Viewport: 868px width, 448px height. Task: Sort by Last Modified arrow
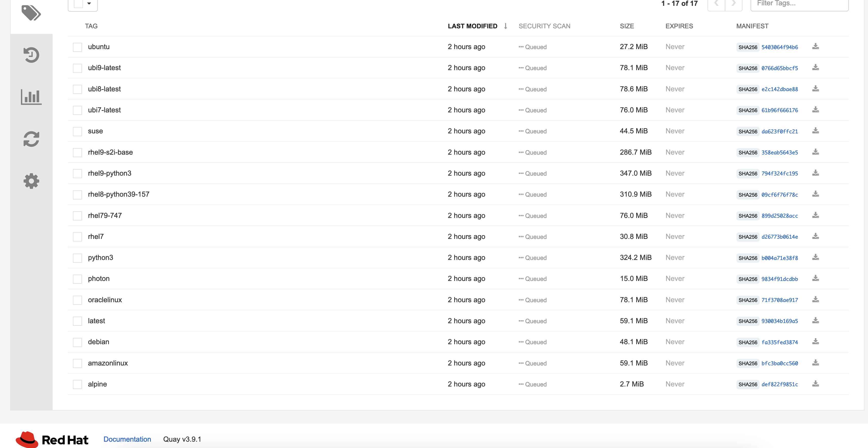pos(505,26)
